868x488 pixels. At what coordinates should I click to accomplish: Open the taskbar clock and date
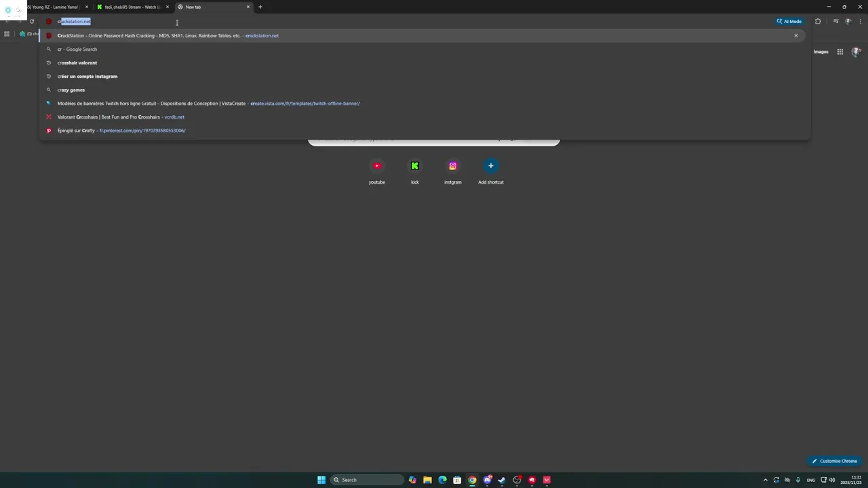850,480
